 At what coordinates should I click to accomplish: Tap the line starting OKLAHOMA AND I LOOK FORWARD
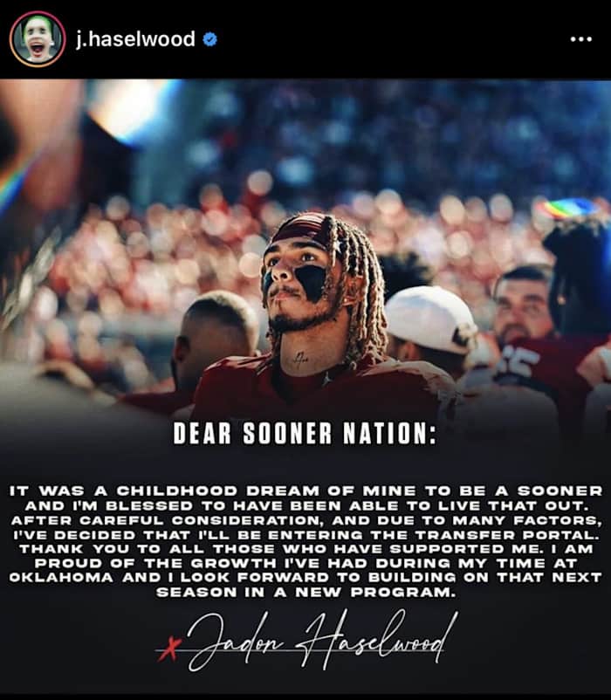[306, 577]
